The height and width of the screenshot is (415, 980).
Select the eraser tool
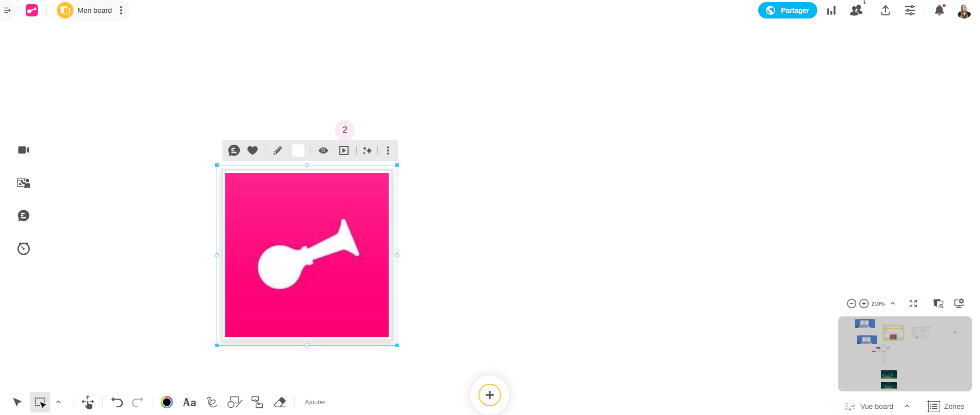point(280,402)
